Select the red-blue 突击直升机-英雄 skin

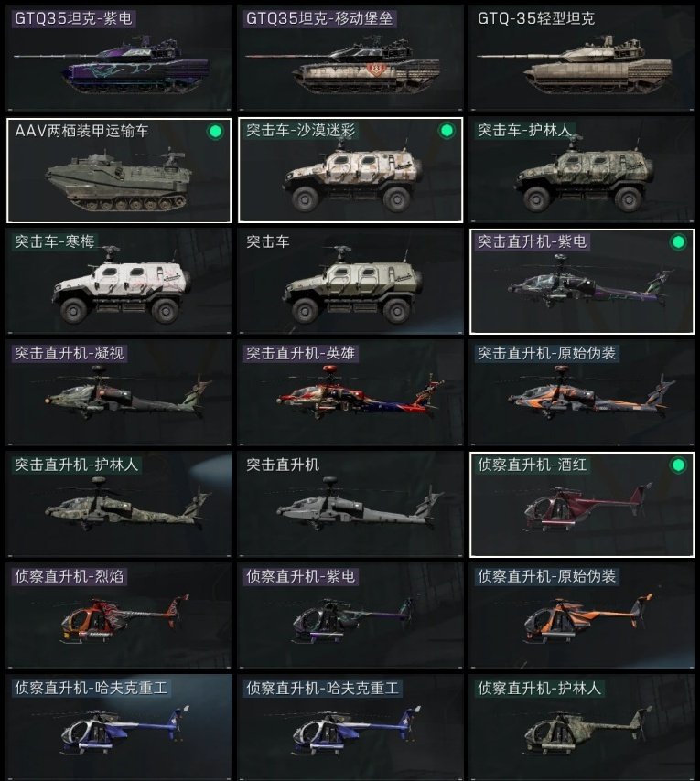[350, 393]
